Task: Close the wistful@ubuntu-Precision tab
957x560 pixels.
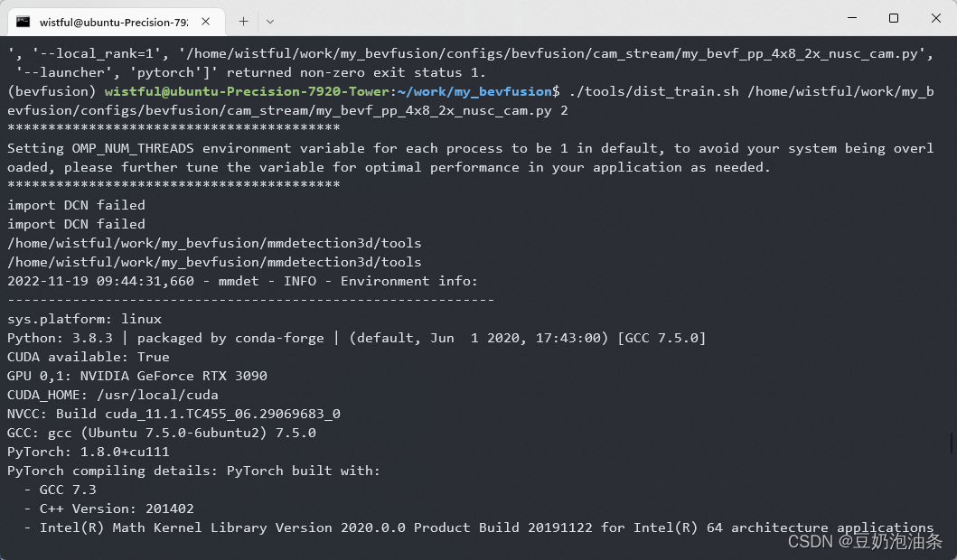Action: tap(206, 22)
